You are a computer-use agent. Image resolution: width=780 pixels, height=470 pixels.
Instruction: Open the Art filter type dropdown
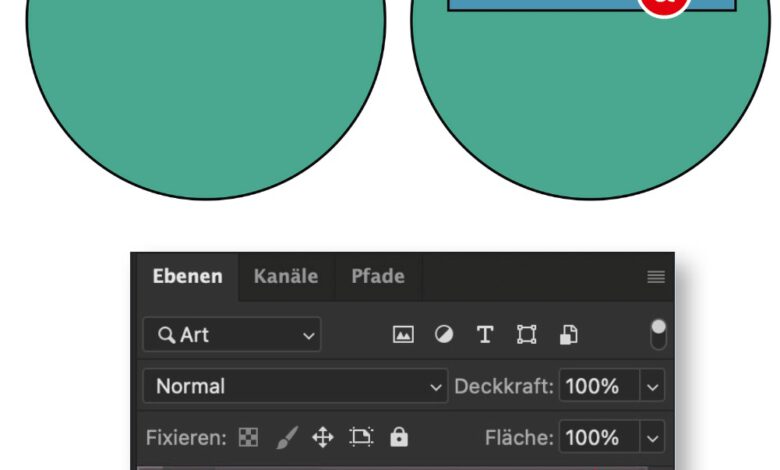(x=232, y=335)
